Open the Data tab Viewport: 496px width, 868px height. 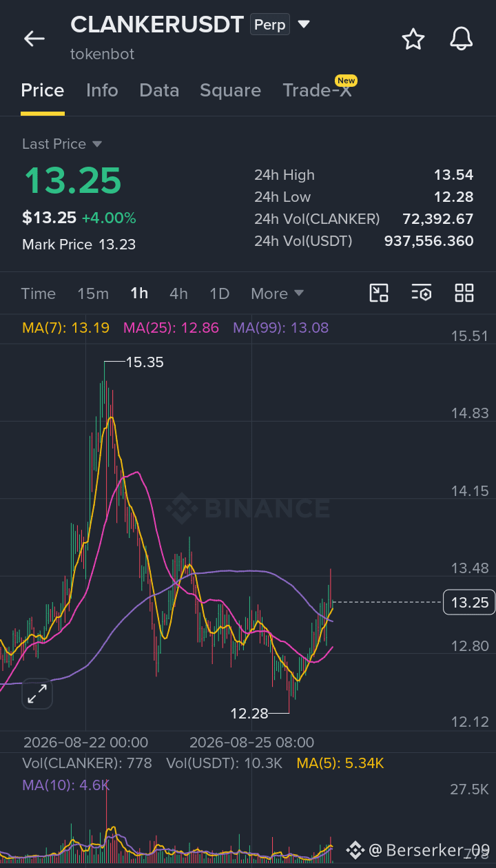tap(159, 90)
